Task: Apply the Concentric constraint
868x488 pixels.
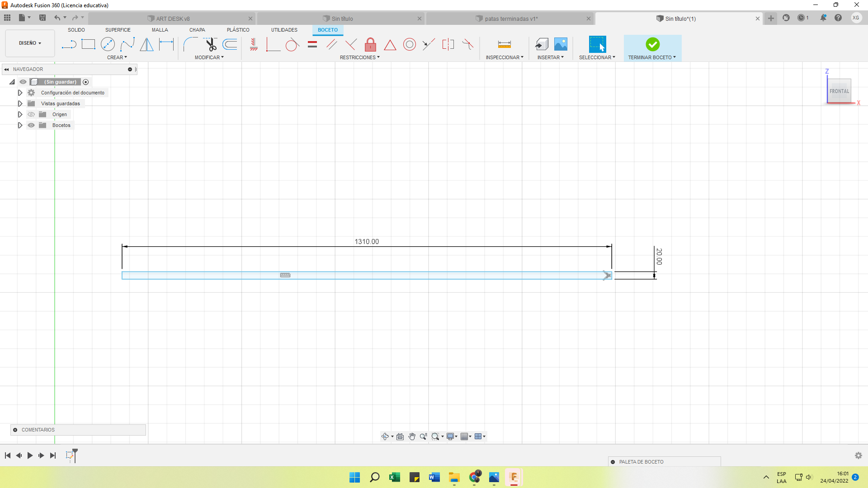Action: [409, 44]
